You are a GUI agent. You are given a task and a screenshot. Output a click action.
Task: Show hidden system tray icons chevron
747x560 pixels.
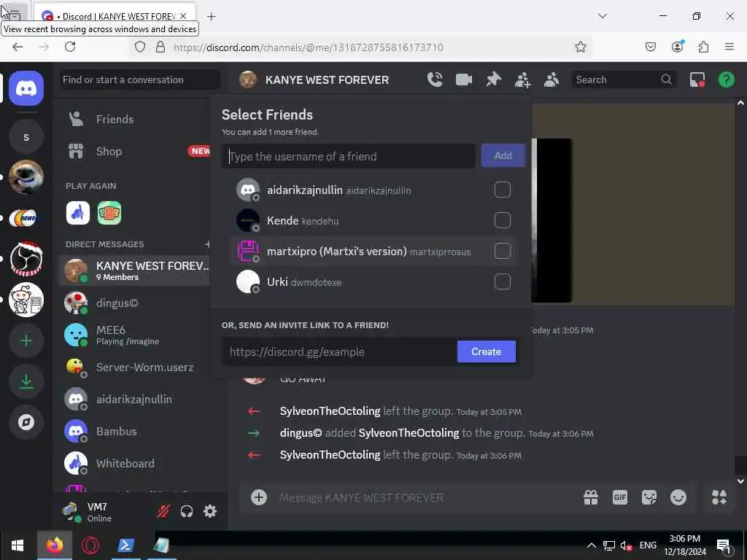point(591,545)
